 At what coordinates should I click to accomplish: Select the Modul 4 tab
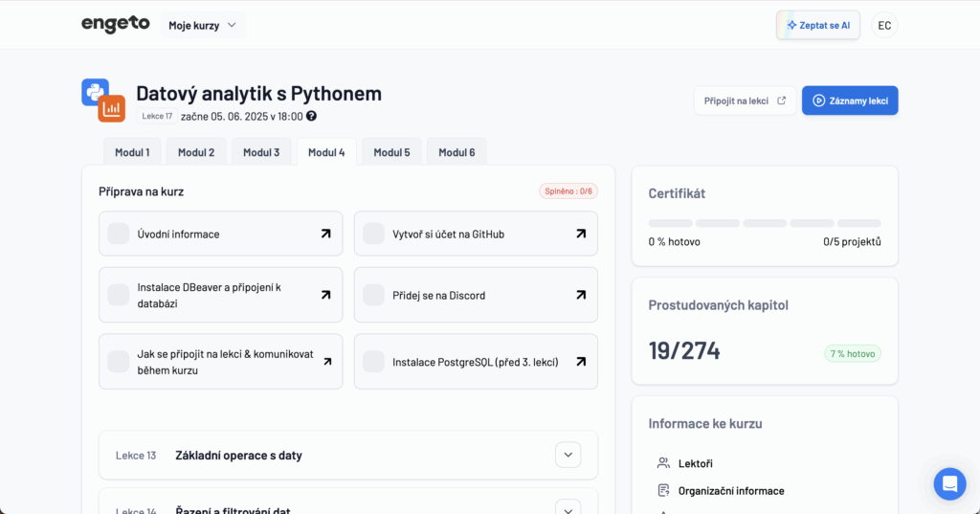coord(326,152)
